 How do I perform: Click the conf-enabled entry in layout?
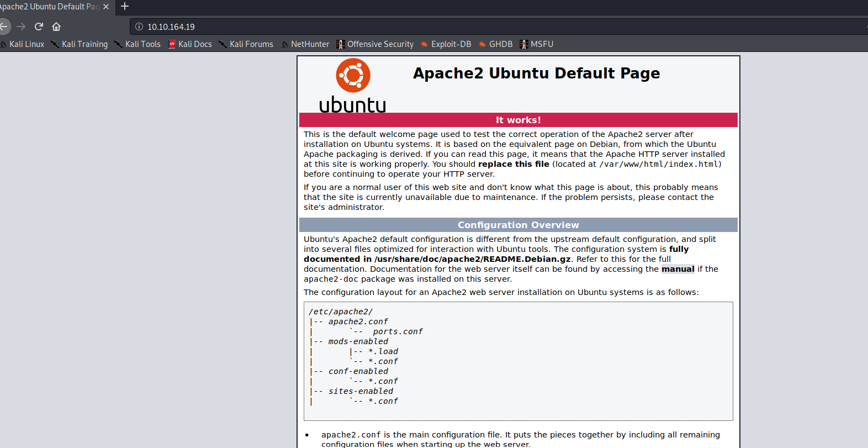pos(358,371)
